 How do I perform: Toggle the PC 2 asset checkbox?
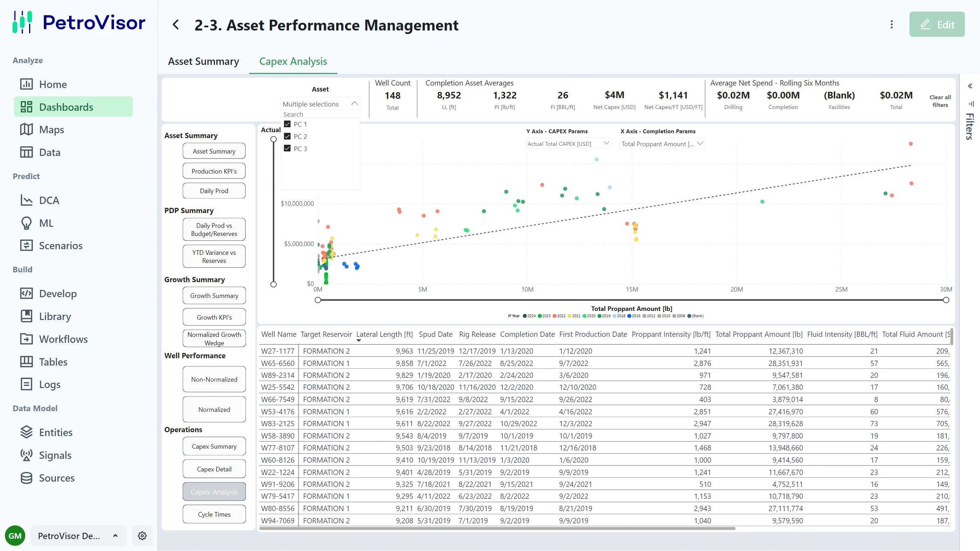point(287,136)
